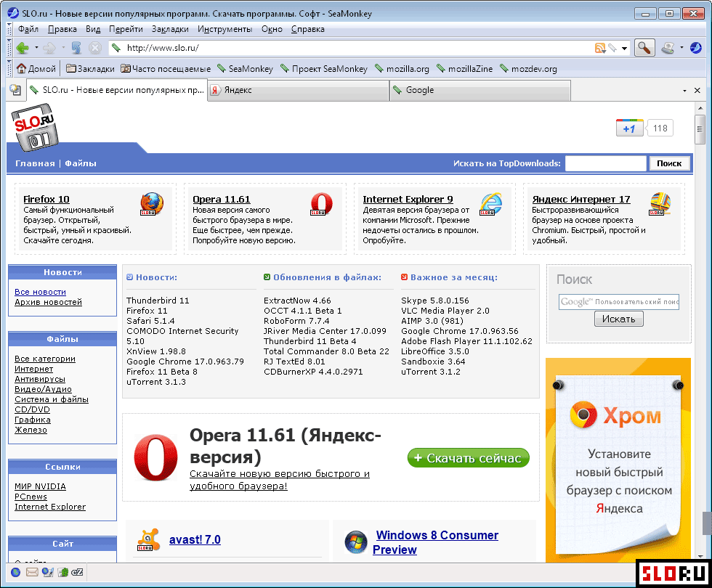Switch to the Google tab
The height and width of the screenshot is (588, 712).
point(480,90)
